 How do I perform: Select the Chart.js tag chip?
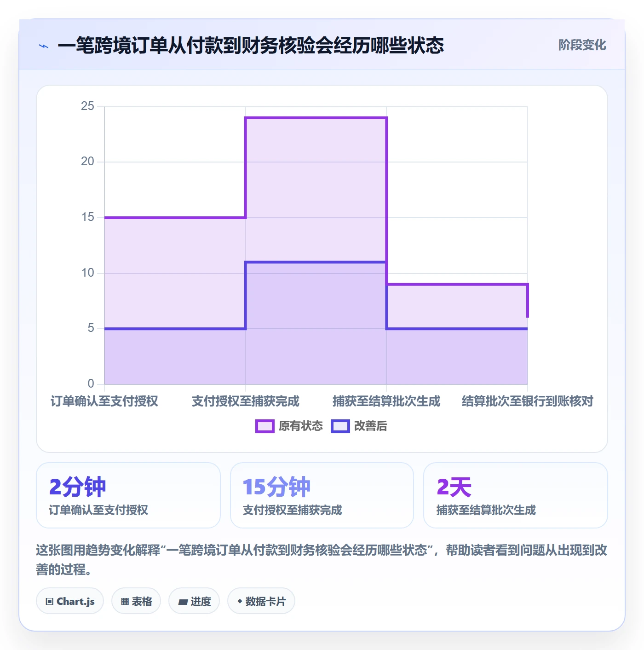pyautogui.click(x=70, y=601)
